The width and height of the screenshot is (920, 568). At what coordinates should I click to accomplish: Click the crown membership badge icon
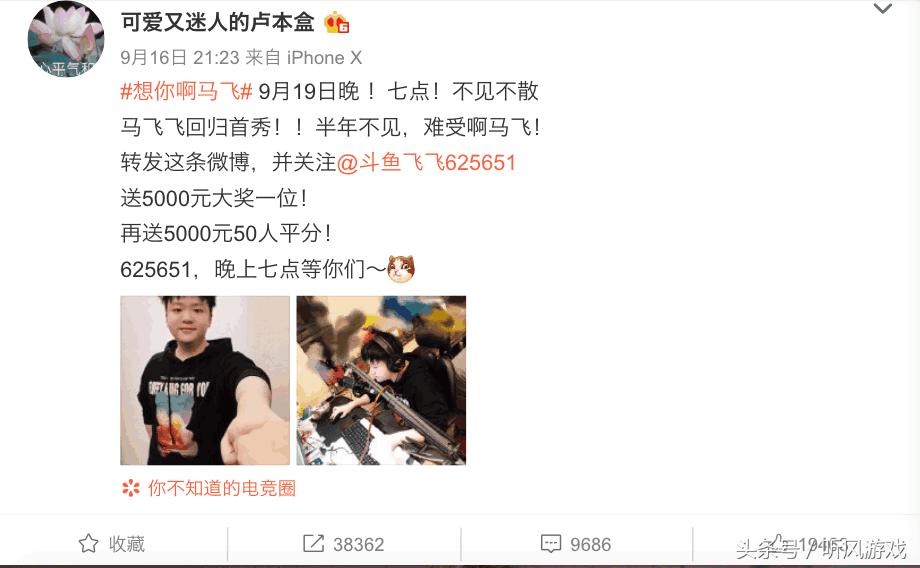[337, 23]
